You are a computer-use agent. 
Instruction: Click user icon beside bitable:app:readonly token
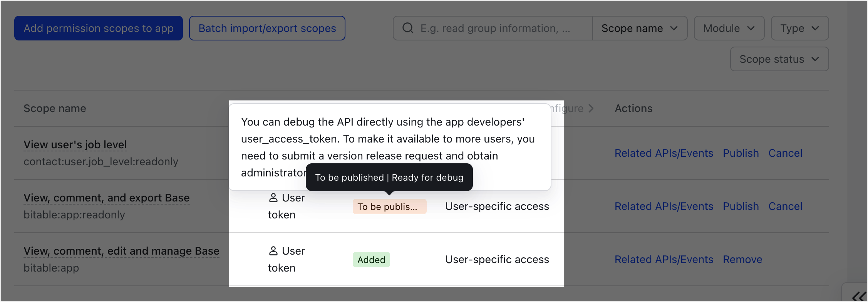click(x=273, y=198)
